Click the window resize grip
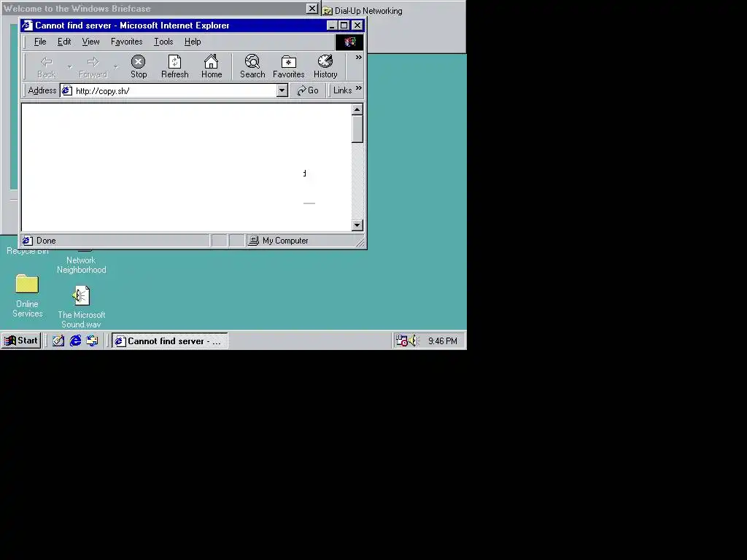This screenshot has width=747, height=560. 360,242
